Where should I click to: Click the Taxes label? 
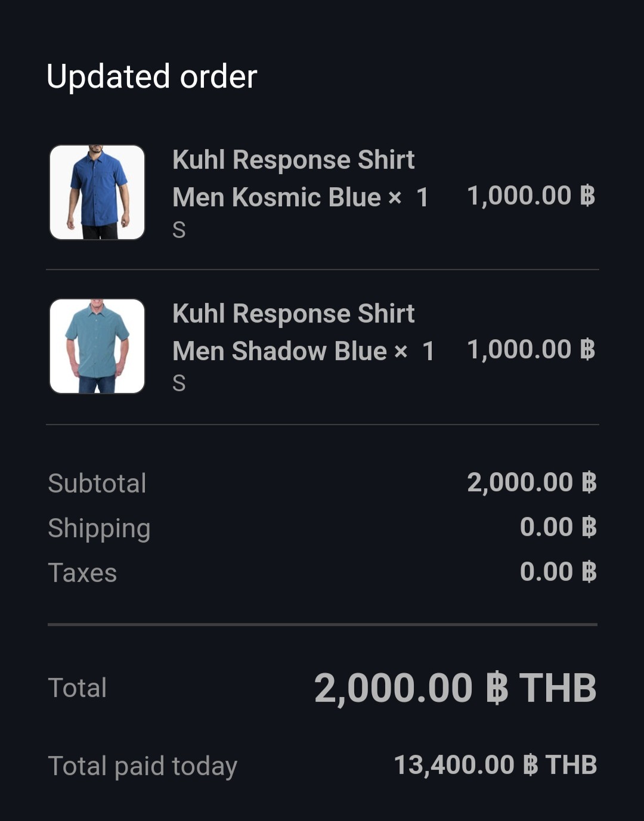[82, 572]
